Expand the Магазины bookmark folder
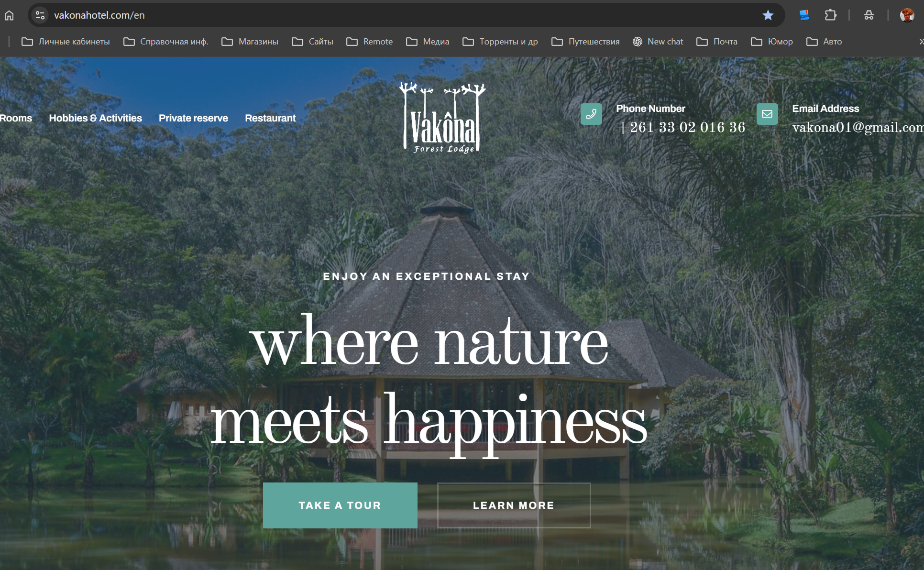Image resolution: width=924 pixels, height=570 pixels. point(250,42)
